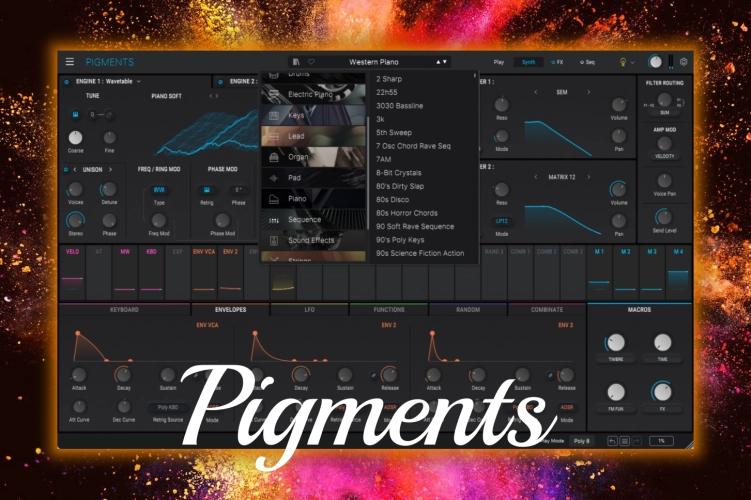
Task: Click the master volume knob
Action: point(655,62)
